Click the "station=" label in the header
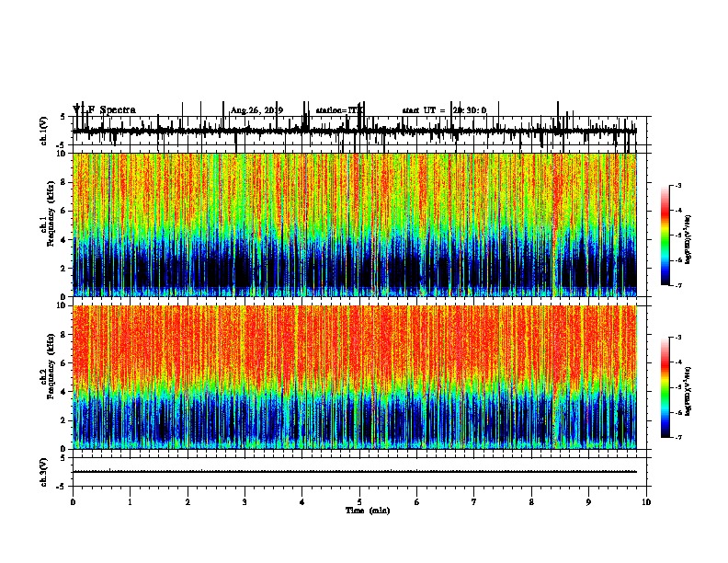728x563 pixels. 332,110
